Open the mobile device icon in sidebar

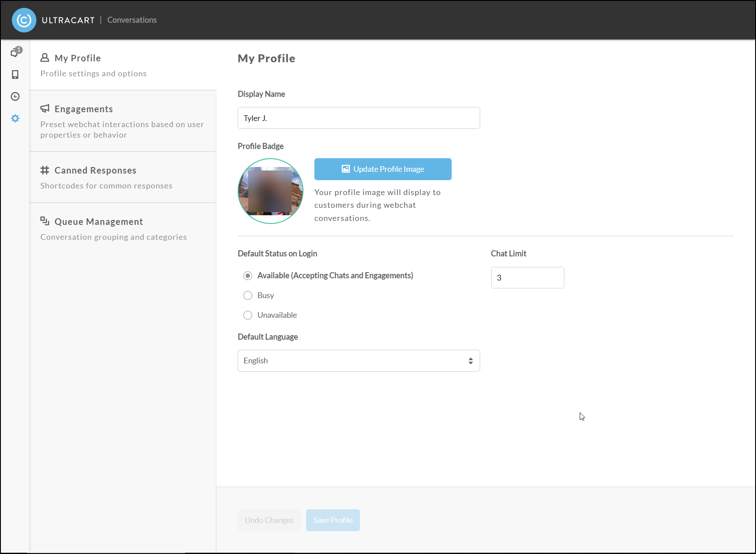15,75
